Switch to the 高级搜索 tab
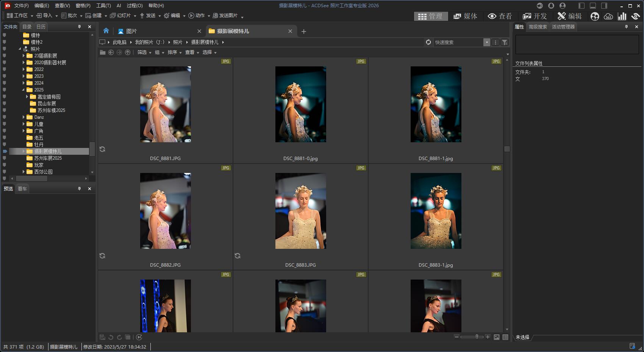Image resolution: width=644 pixels, height=352 pixels. tap(538, 27)
